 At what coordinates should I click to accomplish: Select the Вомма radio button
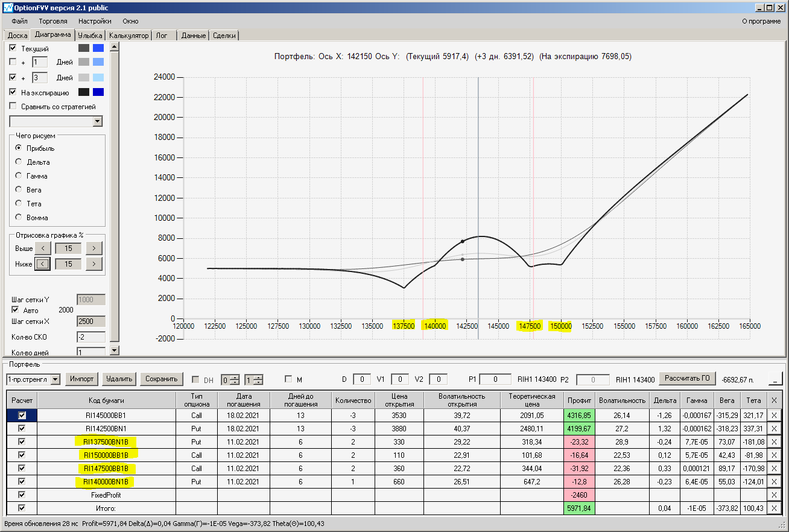[19, 217]
